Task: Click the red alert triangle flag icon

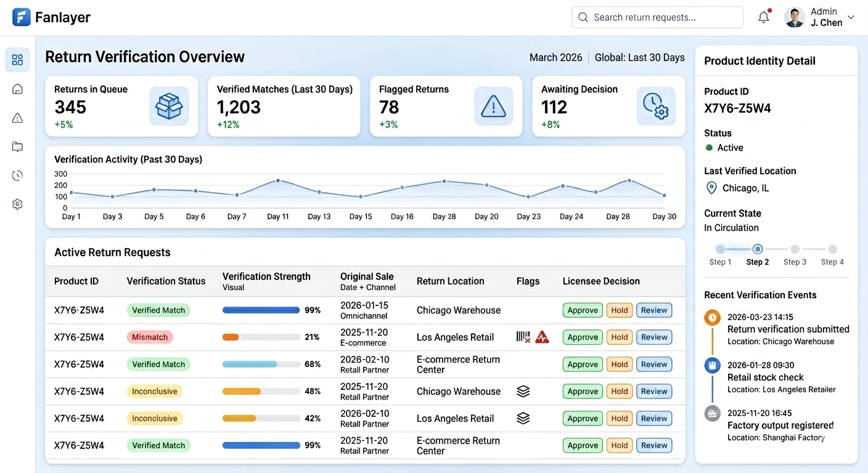Action: (x=542, y=337)
